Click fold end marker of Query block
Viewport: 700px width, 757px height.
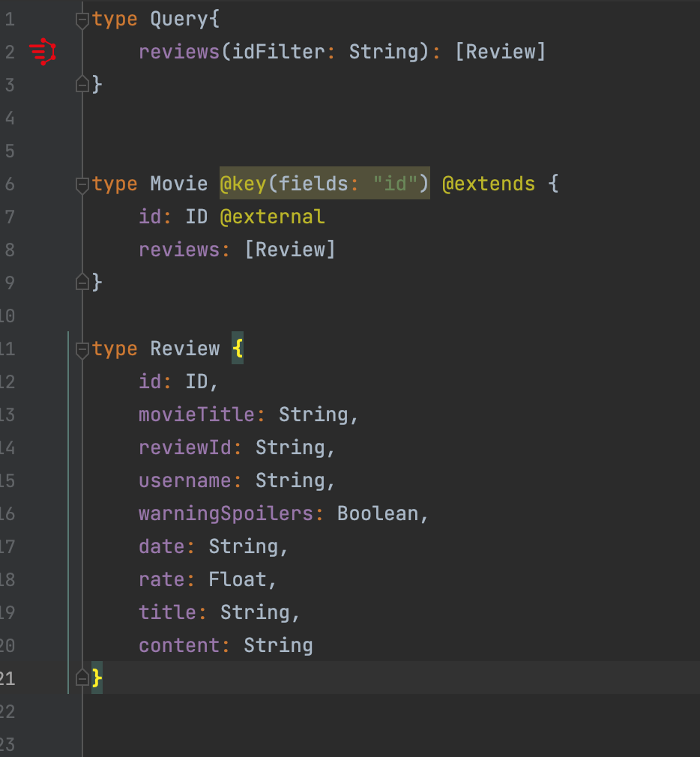[82, 85]
